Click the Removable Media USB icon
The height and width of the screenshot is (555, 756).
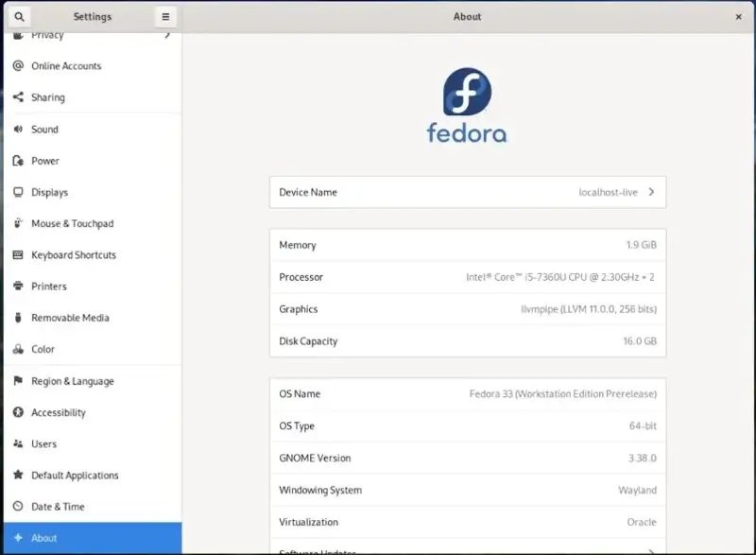18,318
